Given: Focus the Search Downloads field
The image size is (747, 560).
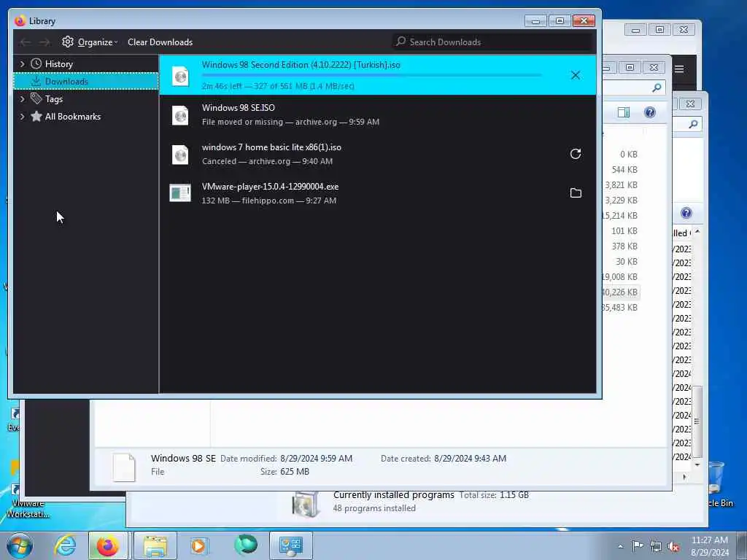Looking at the screenshot, I should 493,42.
